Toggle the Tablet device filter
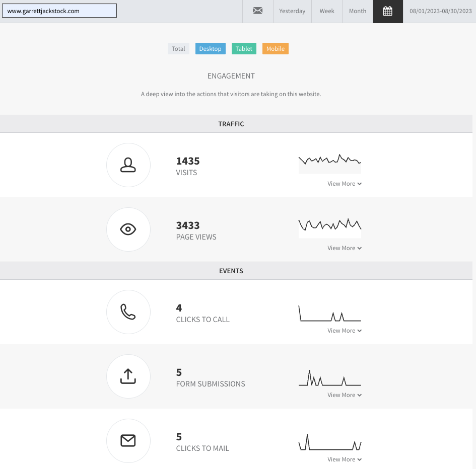 pyautogui.click(x=244, y=48)
